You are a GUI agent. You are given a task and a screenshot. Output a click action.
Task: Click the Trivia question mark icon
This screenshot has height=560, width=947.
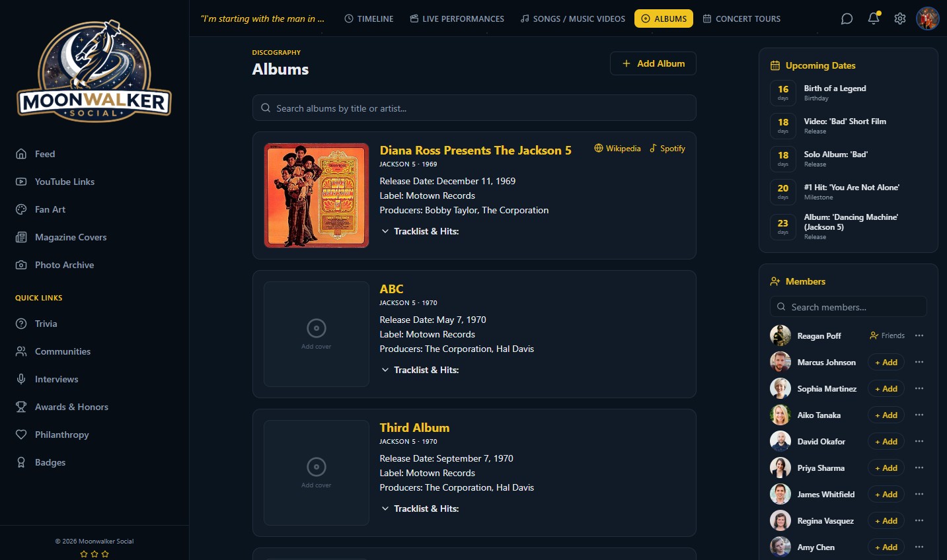click(21, 324)
